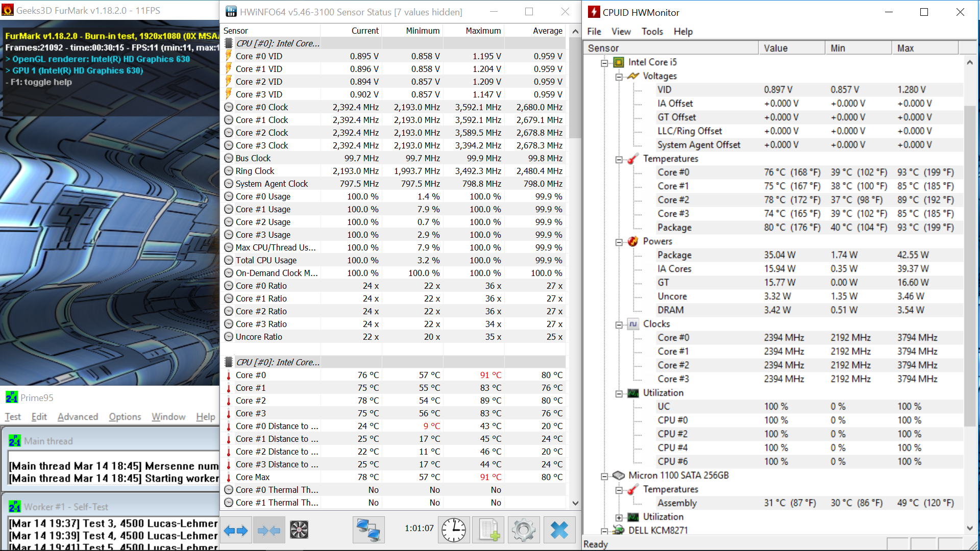This screenshot has width=980, height=551.
Task: Collapse the Voltages node in HWMonitor
Action: [x=619, y=77]
